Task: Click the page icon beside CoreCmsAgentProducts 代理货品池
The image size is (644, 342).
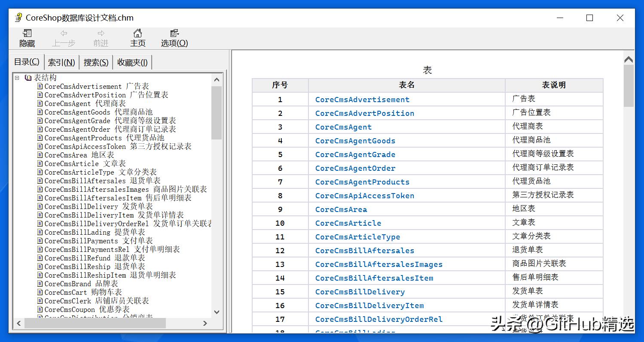Action: [40, 138]
